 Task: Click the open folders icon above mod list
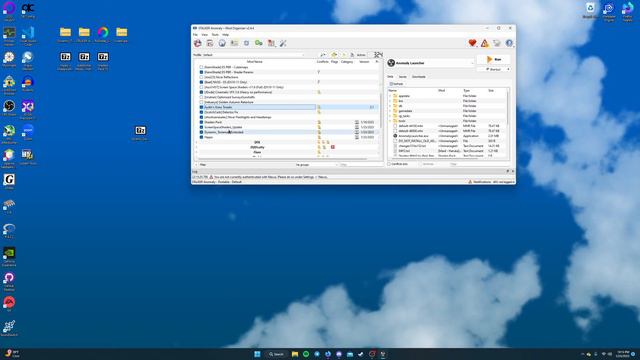[x=334, y=55]
